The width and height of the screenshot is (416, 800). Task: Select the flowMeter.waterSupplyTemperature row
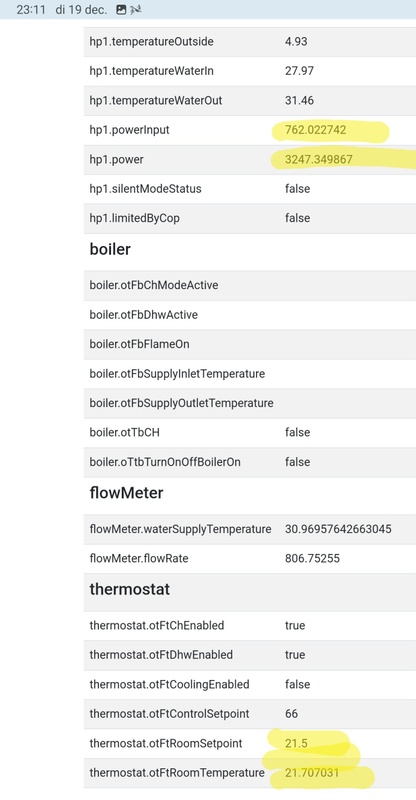(x=250, y=529)
